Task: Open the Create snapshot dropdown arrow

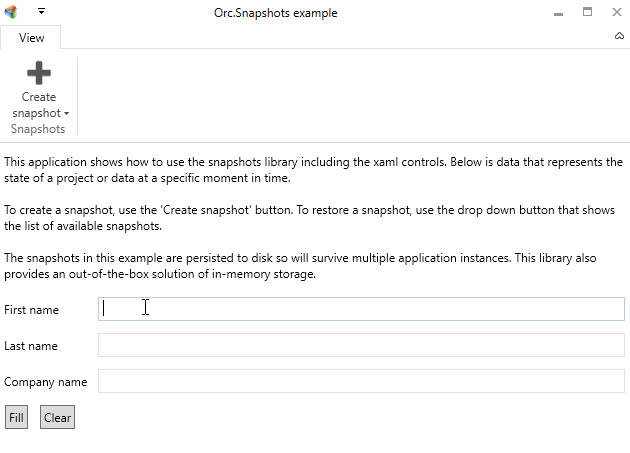Action: click(67, 114)
